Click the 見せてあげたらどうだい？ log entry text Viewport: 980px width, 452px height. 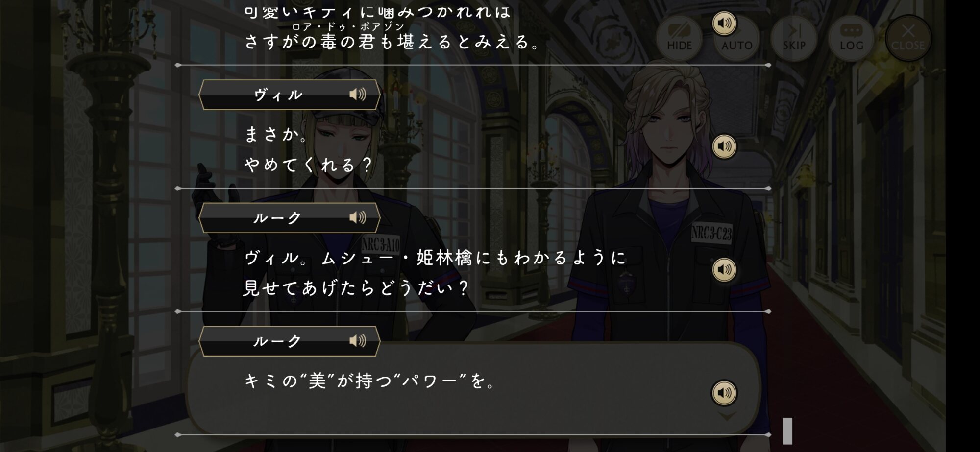(357, 288)
